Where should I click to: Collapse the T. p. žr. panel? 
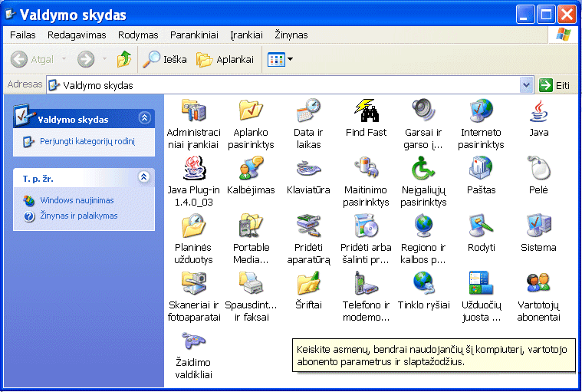(x=144, y=176)
